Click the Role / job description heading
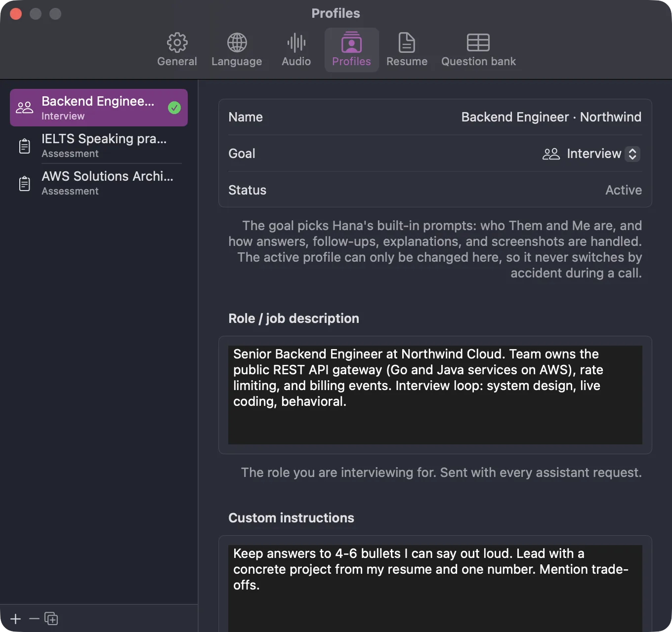This screenshot has height=632, width=672. tap(294, 318)
